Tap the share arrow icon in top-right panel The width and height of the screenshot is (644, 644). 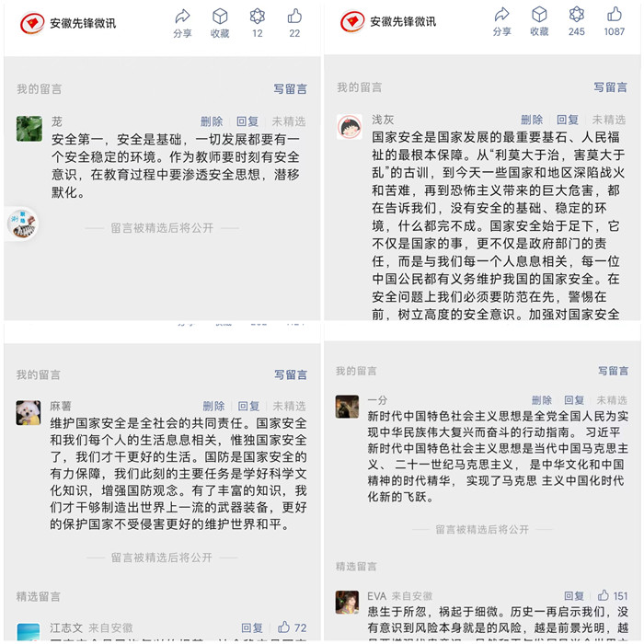point(502,15)
